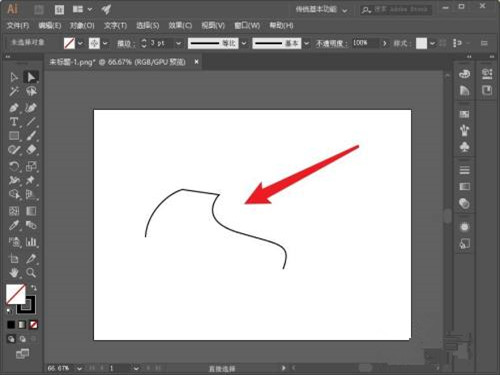This screenshot has height=375, width=500.
Task: Select the Selection tool (black arrow)
Action: click(x=14, y=77)
